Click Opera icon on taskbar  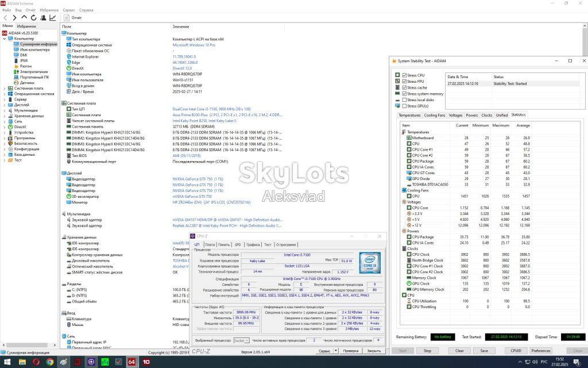(x=36, y=362)
